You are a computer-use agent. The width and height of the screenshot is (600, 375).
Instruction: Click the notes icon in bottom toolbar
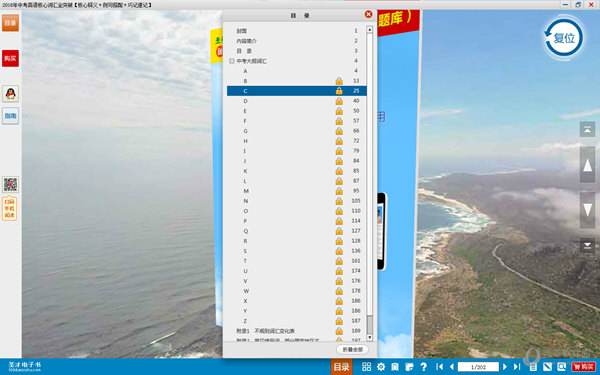coord(409,367)
